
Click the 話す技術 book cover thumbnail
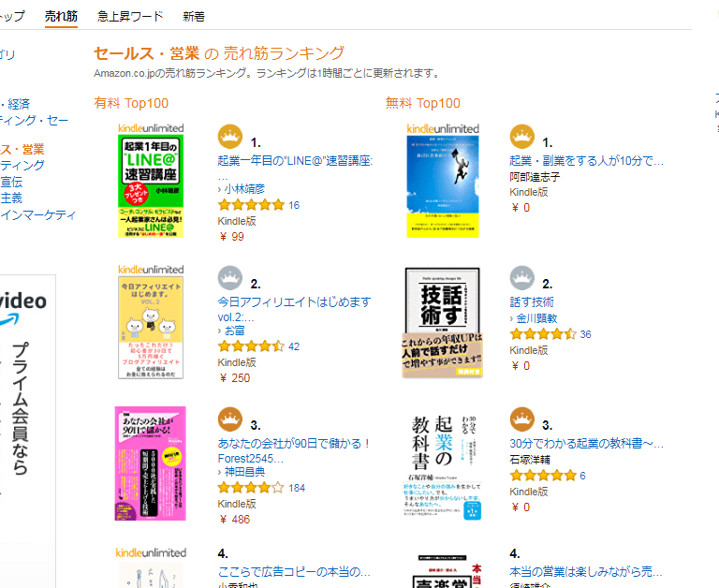[x=442, y=323]
